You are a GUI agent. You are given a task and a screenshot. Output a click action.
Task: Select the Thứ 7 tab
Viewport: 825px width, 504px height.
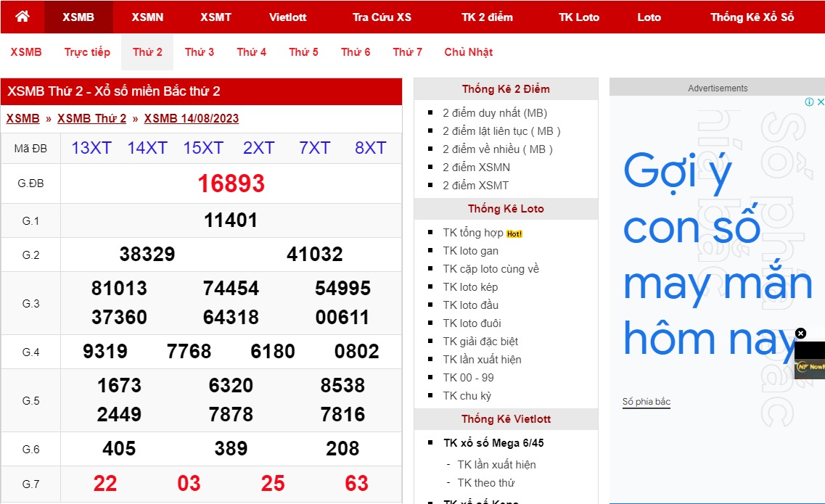407,52
